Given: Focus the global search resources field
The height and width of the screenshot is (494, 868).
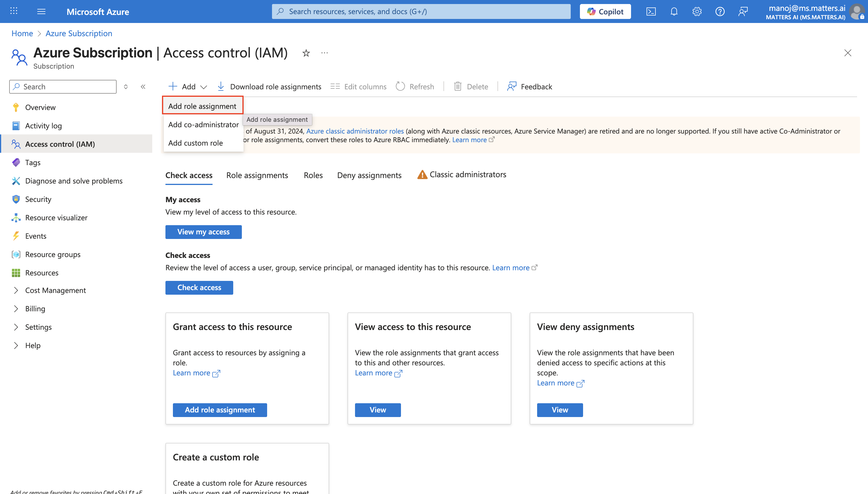Looking at the screenshot, I should (421, 11).
